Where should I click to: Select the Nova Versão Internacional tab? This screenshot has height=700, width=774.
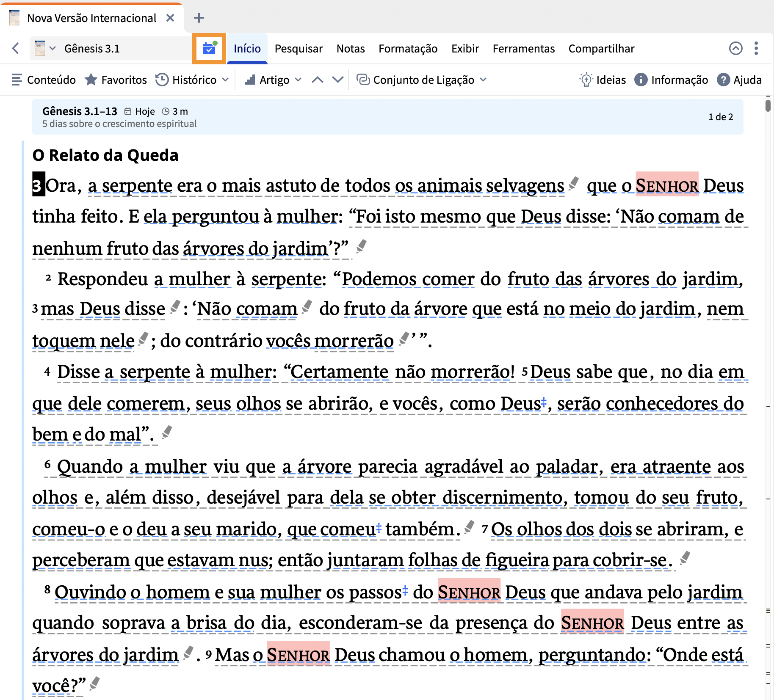(x=91, y=18)
